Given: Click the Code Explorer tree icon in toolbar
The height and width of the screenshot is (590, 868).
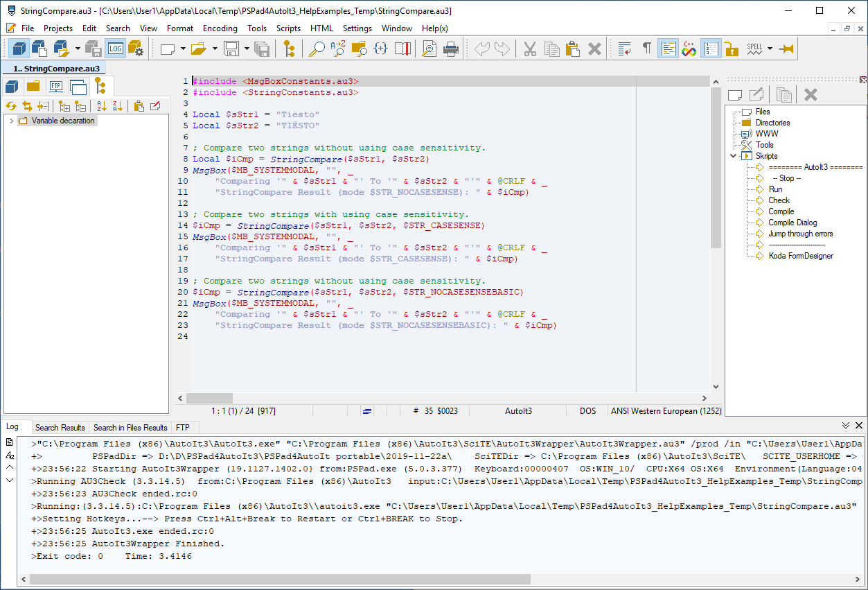Looking at the screenshot, I should pyautogui.click(x=289, y=49).
